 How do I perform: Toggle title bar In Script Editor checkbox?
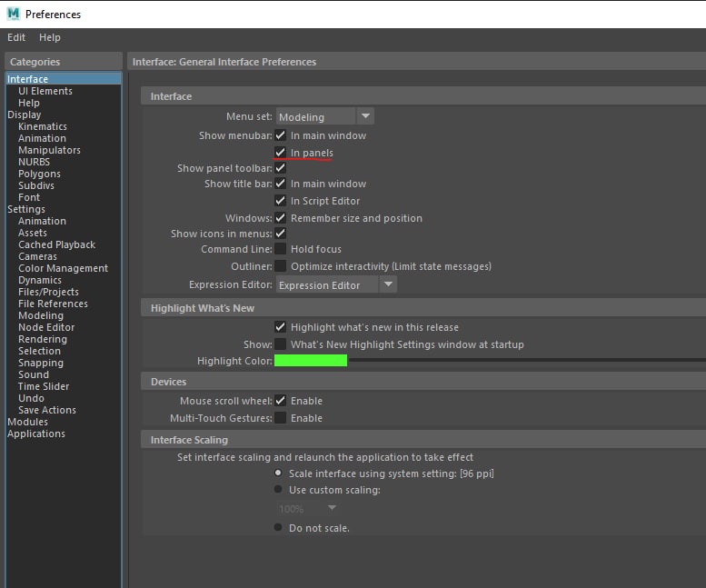coord(280,200)
